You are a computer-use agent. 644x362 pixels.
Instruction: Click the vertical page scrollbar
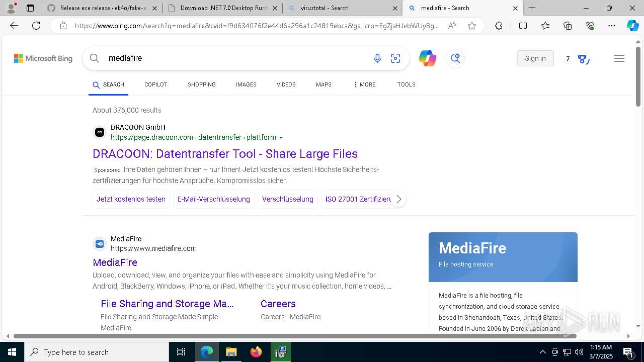click(638, 75)
